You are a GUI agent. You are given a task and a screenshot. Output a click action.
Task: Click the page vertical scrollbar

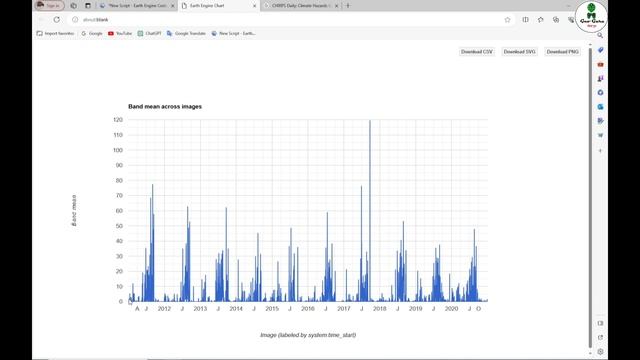coord(590,198)
